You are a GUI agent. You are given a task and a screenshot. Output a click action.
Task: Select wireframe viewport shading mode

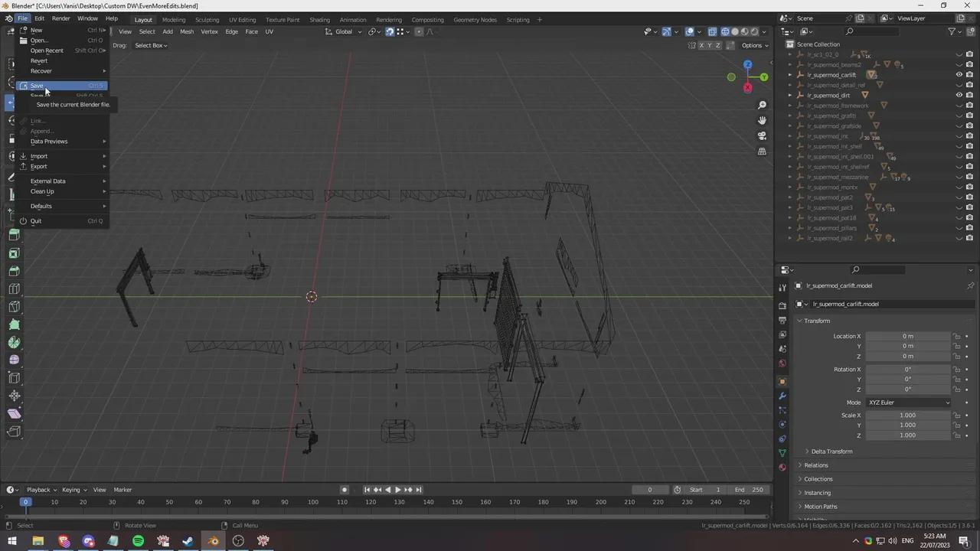pos(724,31)
